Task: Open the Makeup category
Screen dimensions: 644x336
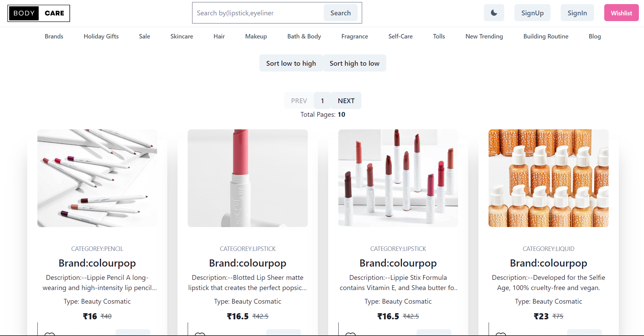Action: [x=256, y=36]
